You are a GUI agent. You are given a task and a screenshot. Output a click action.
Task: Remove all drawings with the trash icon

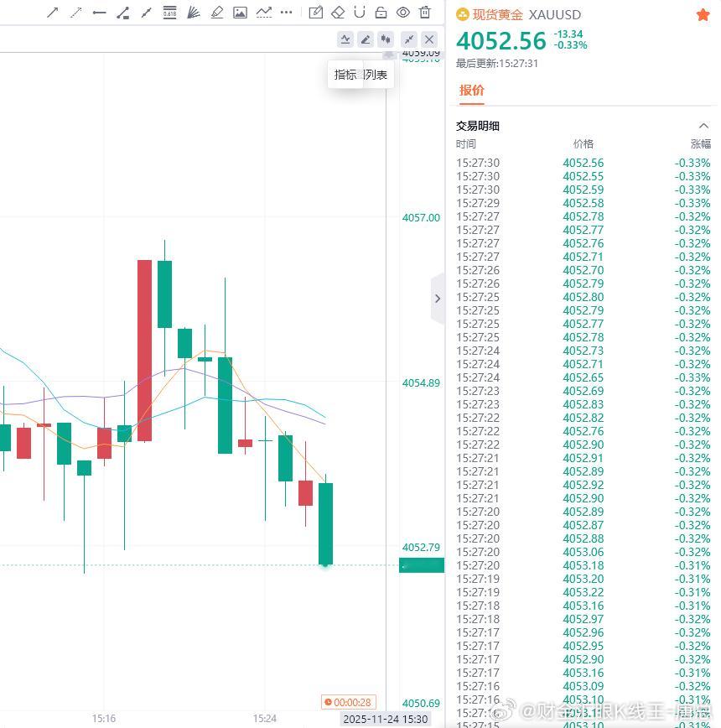[x=424, y=13]
